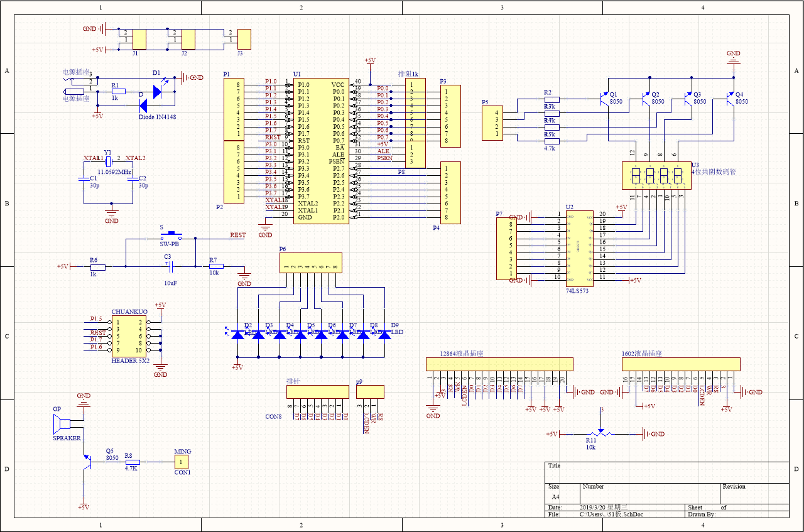Click the p9 connector block
The width and height of the screenshot is (804, 532).
pyautogui.click(x=370, y=391)
